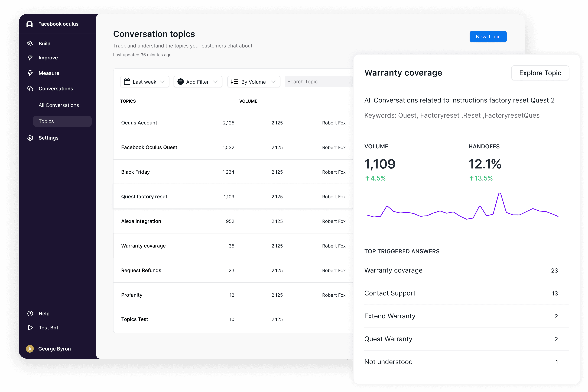Click the Measure lightning bolt icon
The height and width of the screenshot is (392, 588).
click(30, 73)
